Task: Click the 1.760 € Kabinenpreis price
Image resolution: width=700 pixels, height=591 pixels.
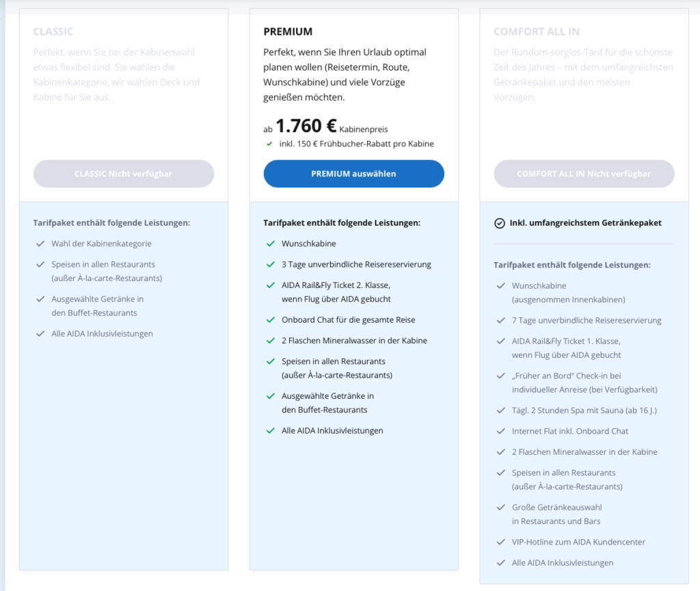Action: pos(306,127)
